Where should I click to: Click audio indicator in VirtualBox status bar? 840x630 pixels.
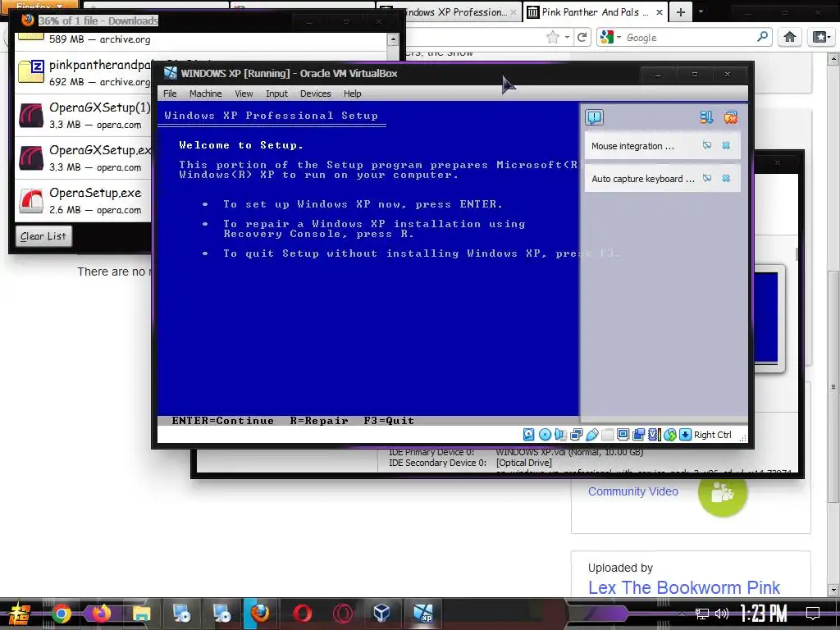point(560,435)
